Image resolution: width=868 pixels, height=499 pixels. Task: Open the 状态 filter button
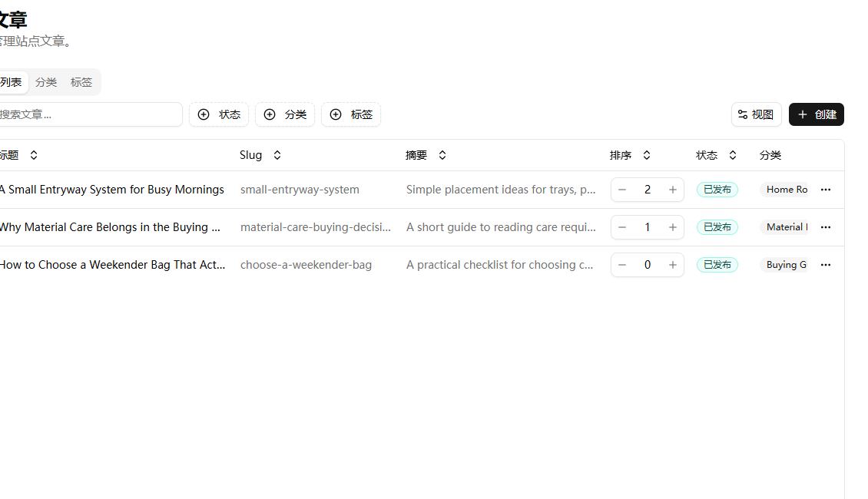pyautogui.click(x=219, y=114)
